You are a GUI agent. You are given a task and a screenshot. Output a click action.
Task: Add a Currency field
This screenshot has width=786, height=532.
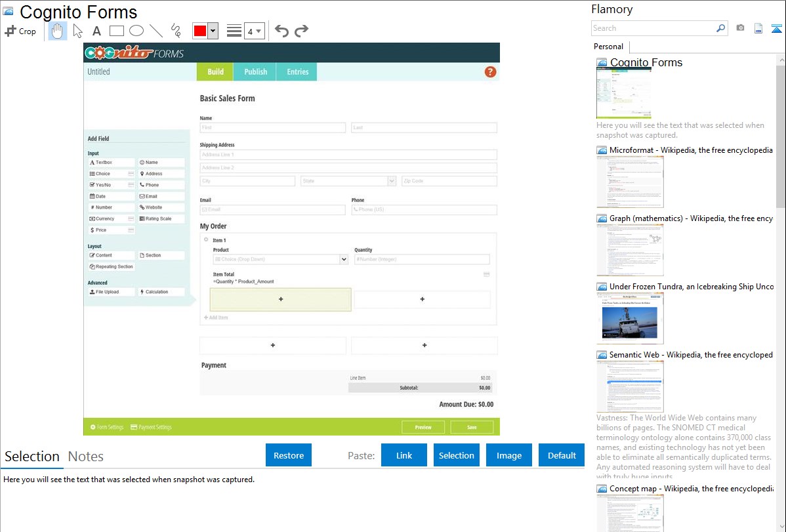pyautogui.click(x=112, y=218)
